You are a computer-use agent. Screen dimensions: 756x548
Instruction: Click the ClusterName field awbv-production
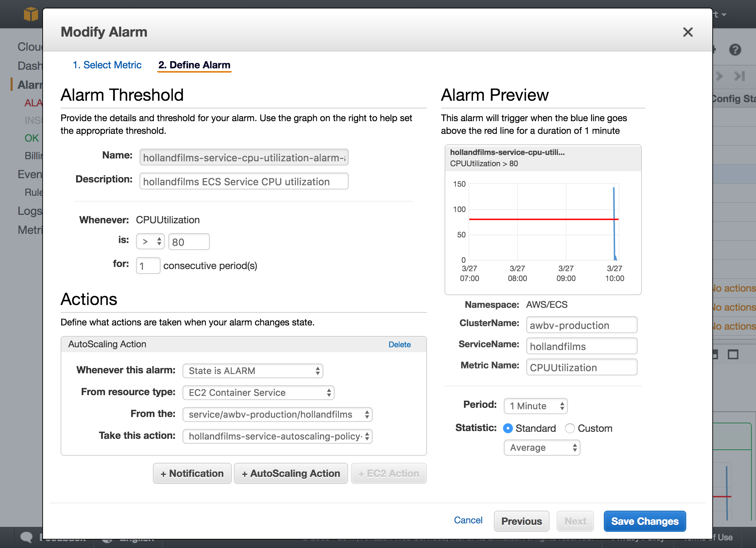click(x=582, y=325)
